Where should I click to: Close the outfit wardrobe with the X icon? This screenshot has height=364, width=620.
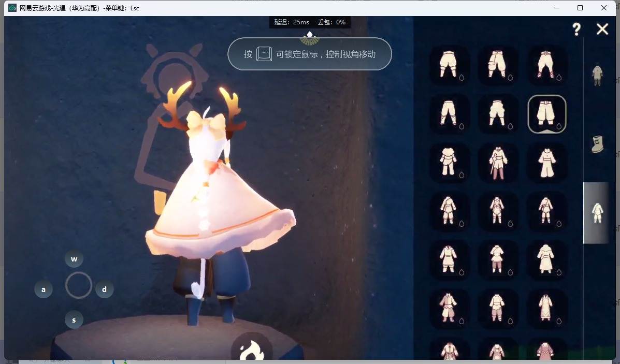602,30
